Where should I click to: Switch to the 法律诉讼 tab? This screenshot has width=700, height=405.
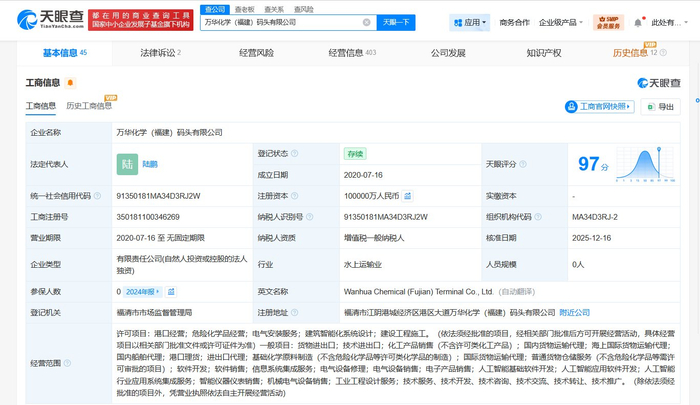tap(160, 53)
